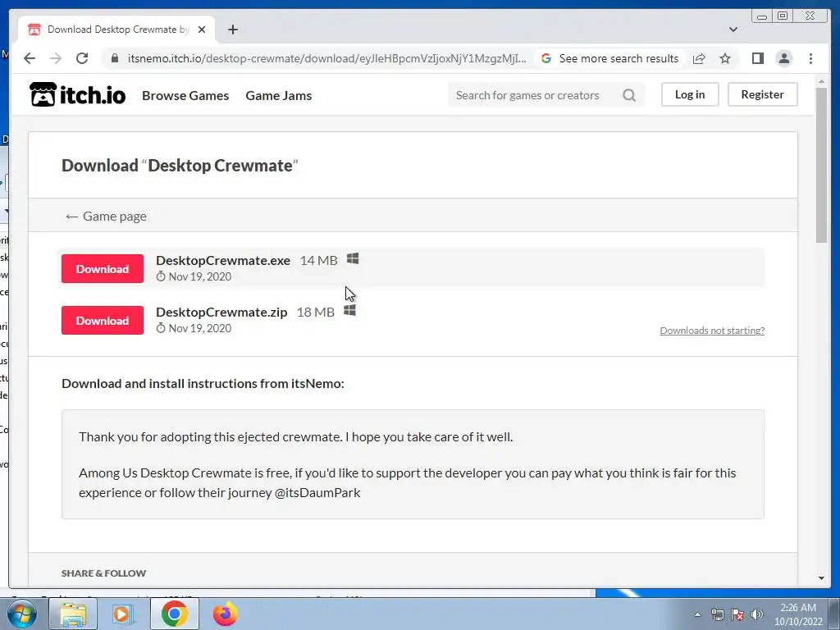Image resolution: width=840 pixels, height=630 pixels.
Task: Launch Firefox from the taskbar
Action: (225, 614)
